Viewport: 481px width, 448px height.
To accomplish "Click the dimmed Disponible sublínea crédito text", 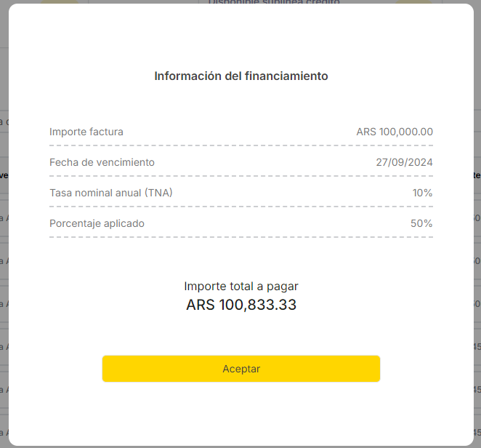I will pyautogui.click(x=274, y=2).
